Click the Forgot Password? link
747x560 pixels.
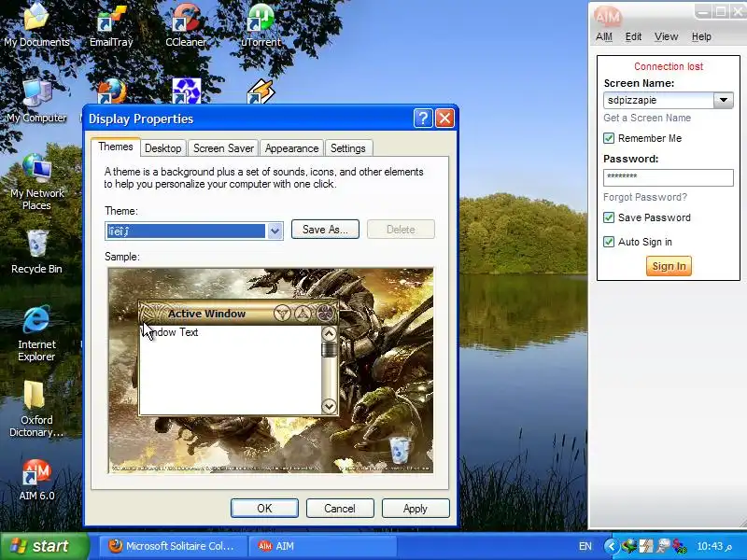(645, 197)
